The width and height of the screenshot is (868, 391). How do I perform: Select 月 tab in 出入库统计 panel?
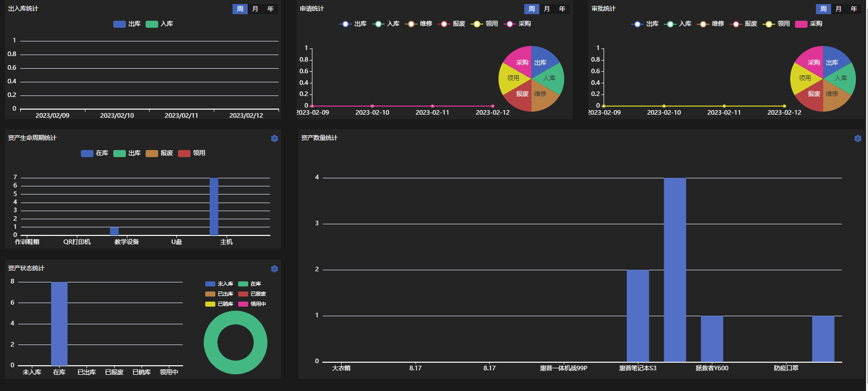pyautogui.click(x=255, y=9)
